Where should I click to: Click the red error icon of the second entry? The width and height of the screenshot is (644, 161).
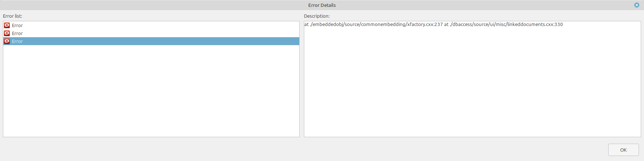point(7,33)
